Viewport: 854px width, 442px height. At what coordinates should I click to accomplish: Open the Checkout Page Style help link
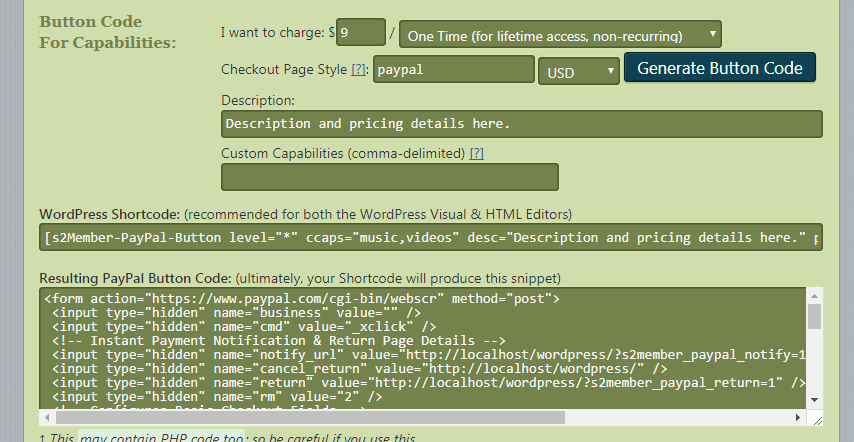tap(359, 70)
